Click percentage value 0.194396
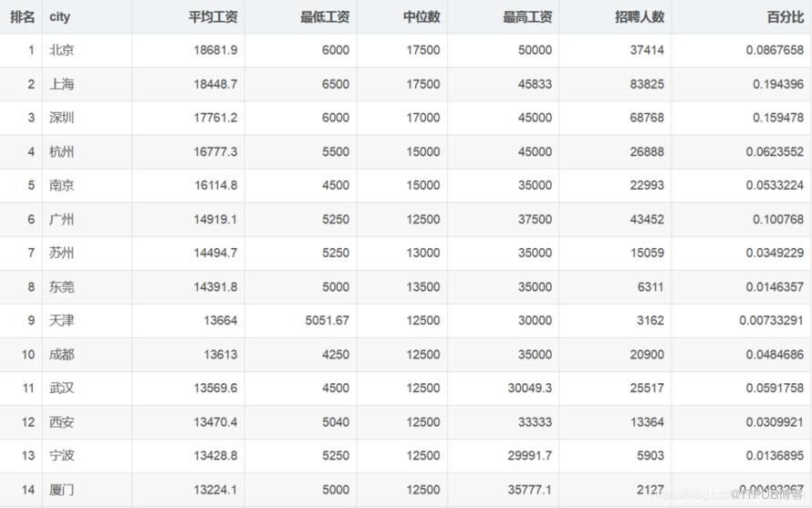Viewport: 812px width, 508px height. [x=778, y=84]
